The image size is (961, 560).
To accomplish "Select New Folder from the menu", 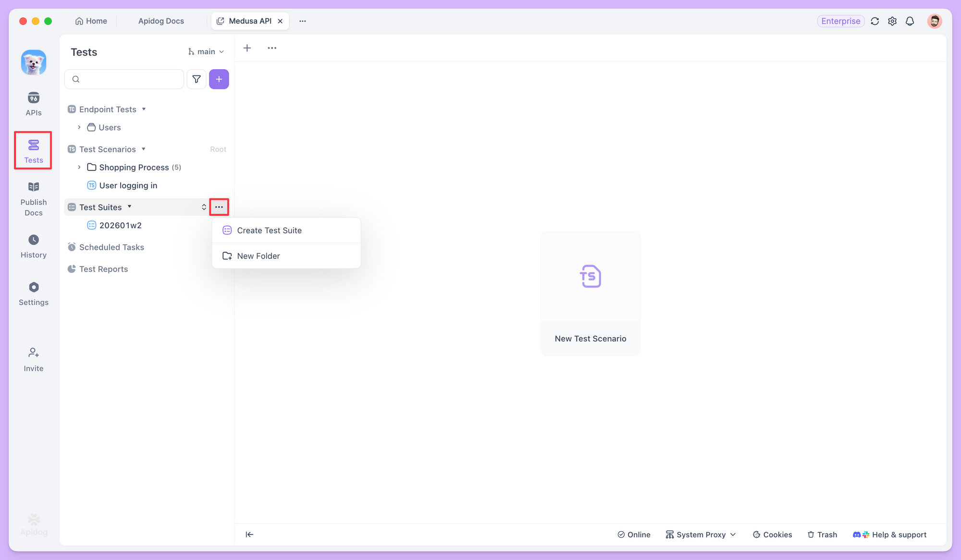I will [259, 256].
